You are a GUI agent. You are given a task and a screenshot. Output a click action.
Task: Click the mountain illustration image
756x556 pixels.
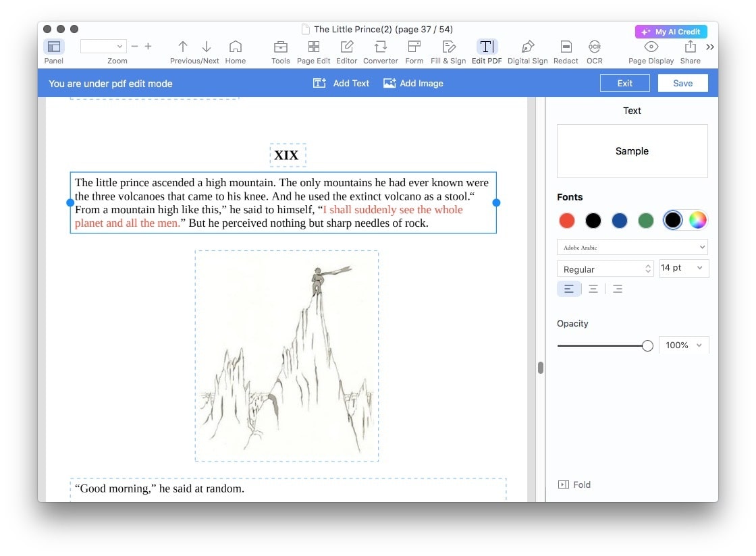pyautogui.click(x=287, y=356)
